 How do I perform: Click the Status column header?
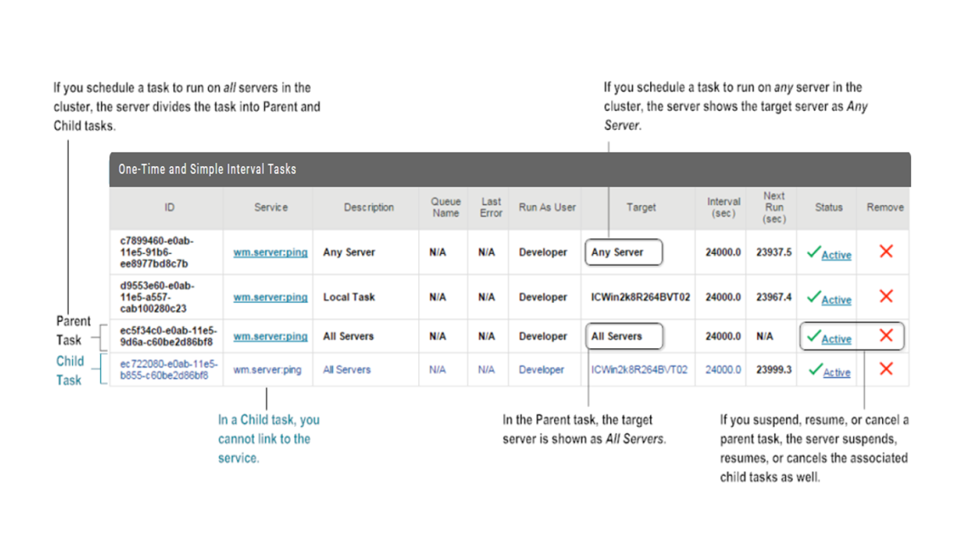(x=828, y=207)
